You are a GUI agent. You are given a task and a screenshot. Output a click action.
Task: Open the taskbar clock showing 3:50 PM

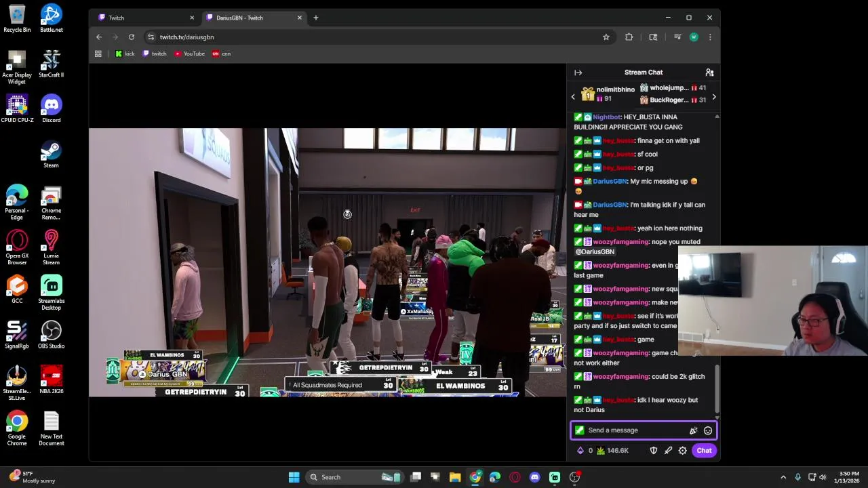[x=849, y=477]
